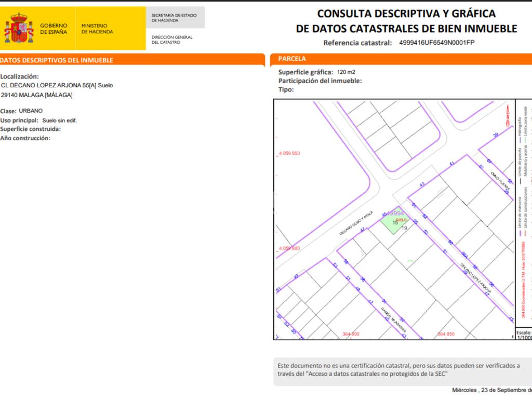Viewport: 532px width, 399px height.
Task: Click the 'Uso principal: Suelo sin edif.' line
Action: [x=38, y=121]
